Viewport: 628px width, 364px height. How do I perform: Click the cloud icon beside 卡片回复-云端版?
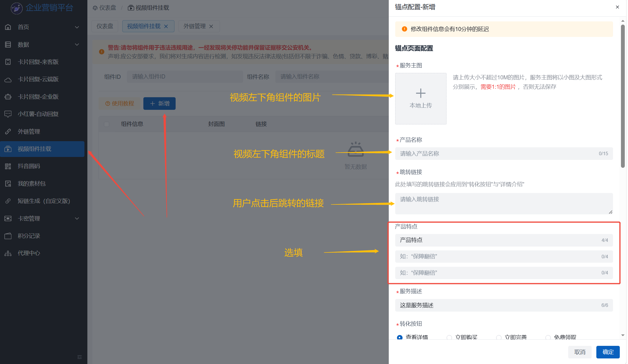(x=8, y=79)
